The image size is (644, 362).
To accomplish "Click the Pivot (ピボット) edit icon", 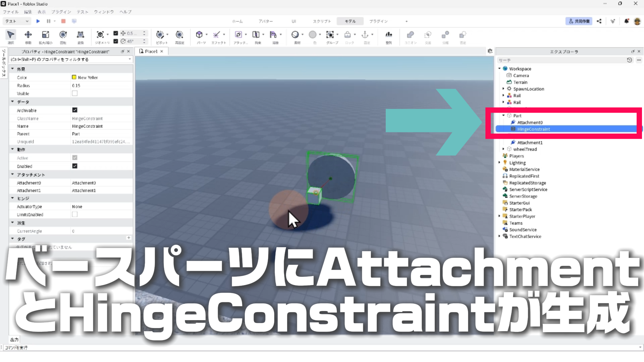I will [160, 35].
